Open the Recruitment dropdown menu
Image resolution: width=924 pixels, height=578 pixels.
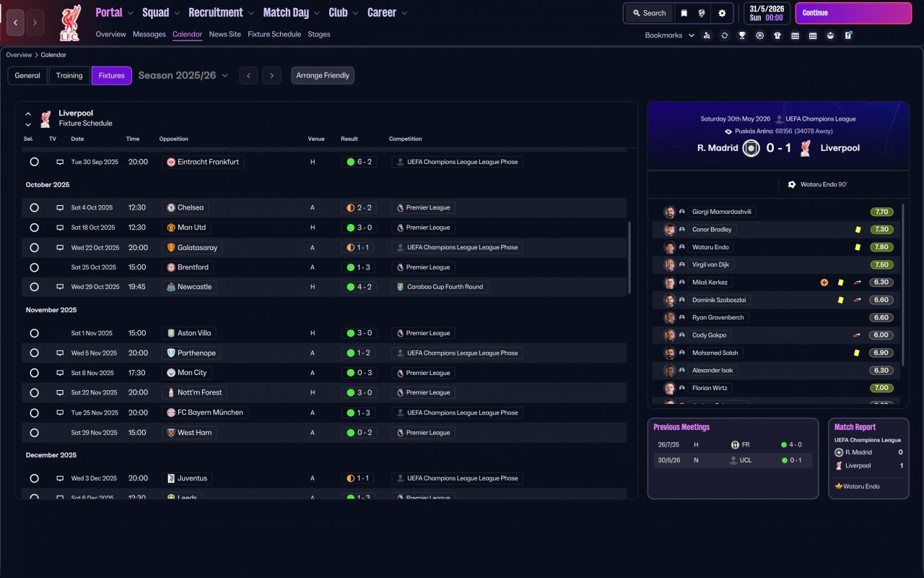(222, 13)
